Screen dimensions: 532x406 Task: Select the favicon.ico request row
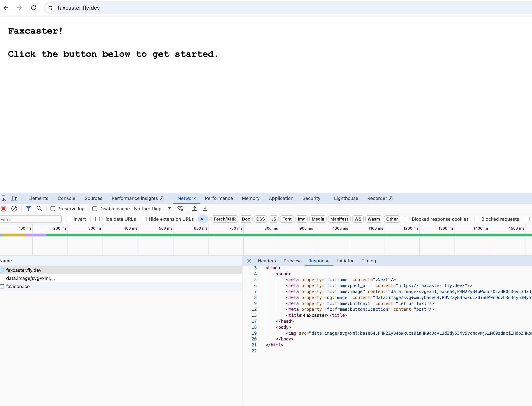pyautogui.click(x=121, y=286)
